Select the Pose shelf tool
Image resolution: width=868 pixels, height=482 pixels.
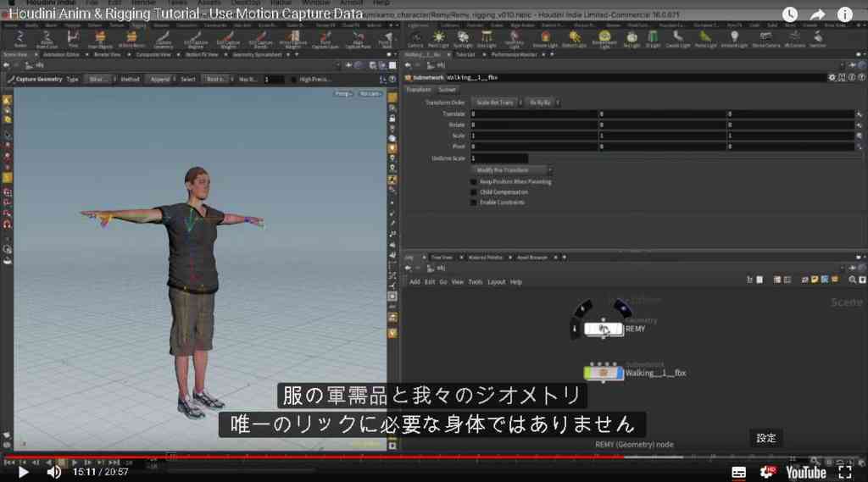click(73, 39)
